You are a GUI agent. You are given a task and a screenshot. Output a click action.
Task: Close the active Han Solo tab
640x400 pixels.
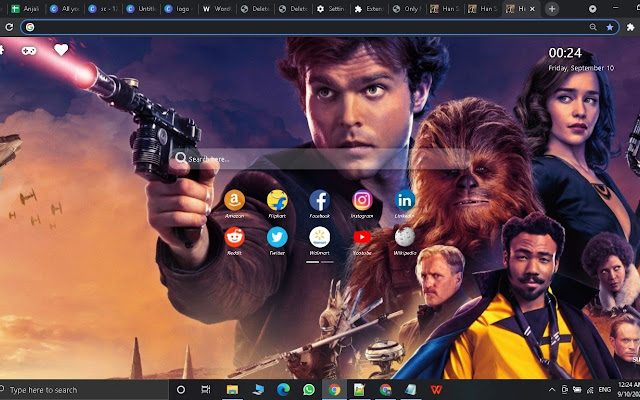click(x=532, y=9)
